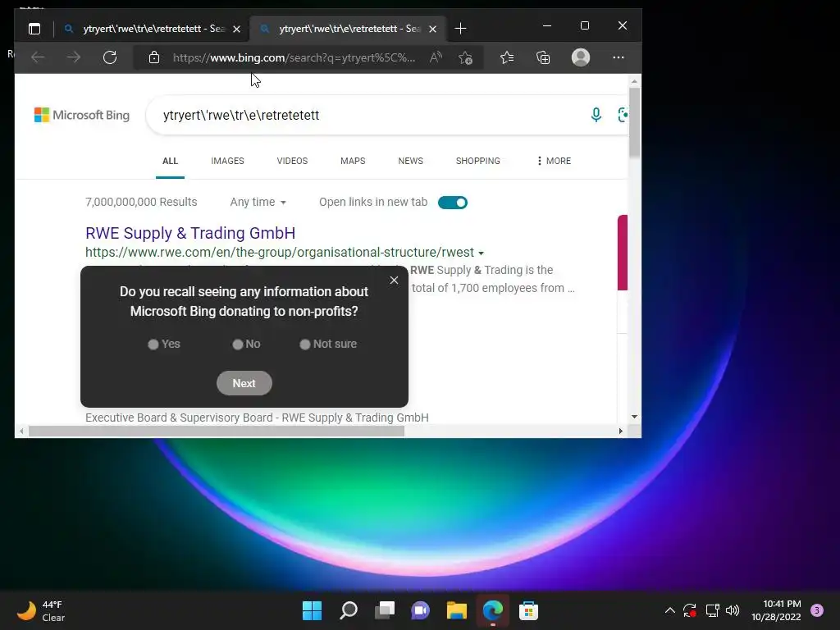Open the weather widget 44°F Clear

tap(41, 610)
